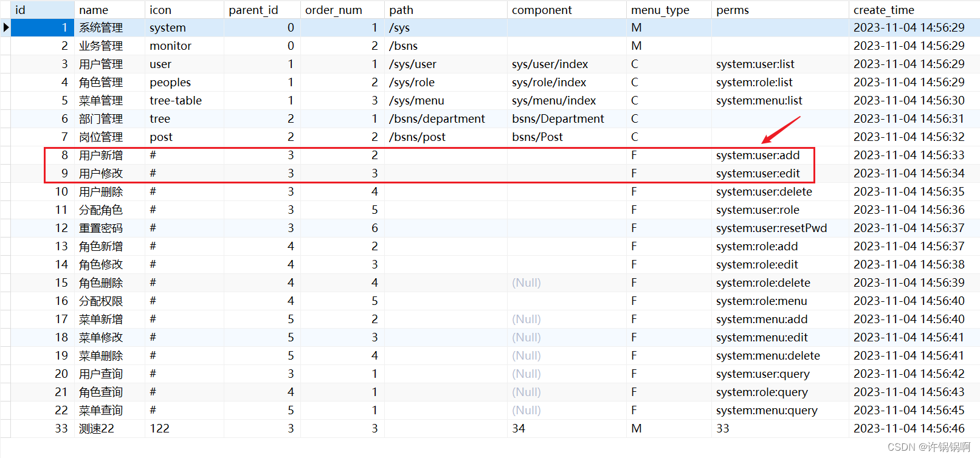Select the perms cell 'system:role:menu'

780,301
